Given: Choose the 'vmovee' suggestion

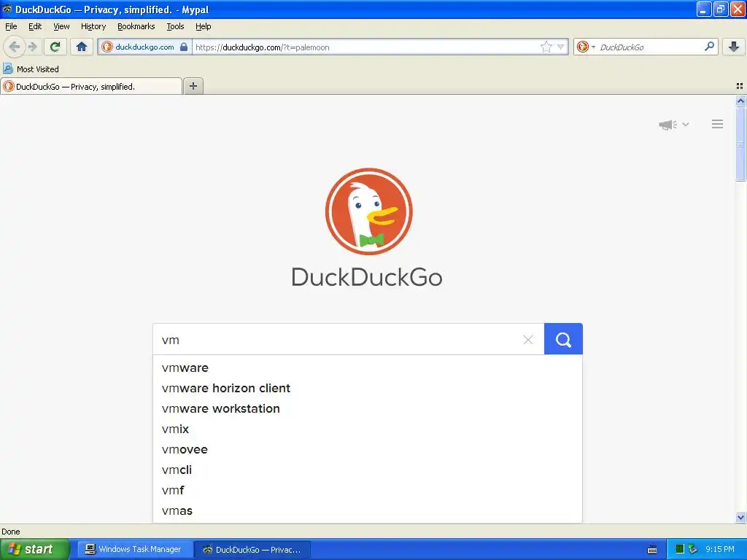Looking at the screenshot, I should tap(368, 449).
